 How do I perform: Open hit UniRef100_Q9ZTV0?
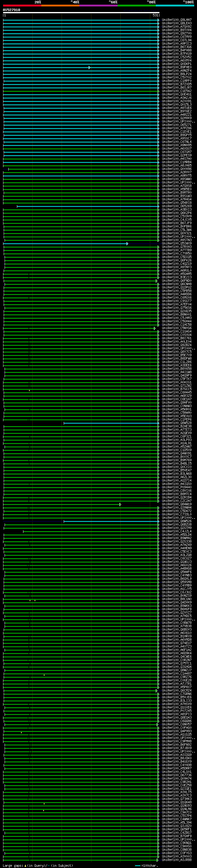click(177, 33)
